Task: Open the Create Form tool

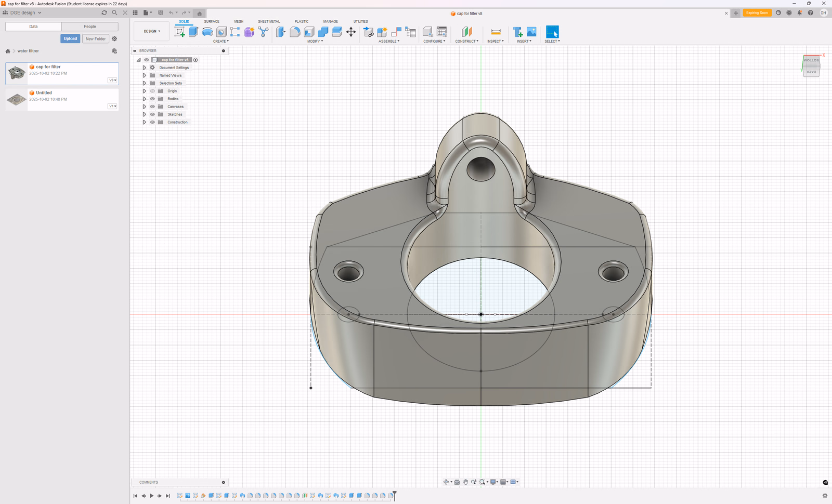Action: click(250, 32)
